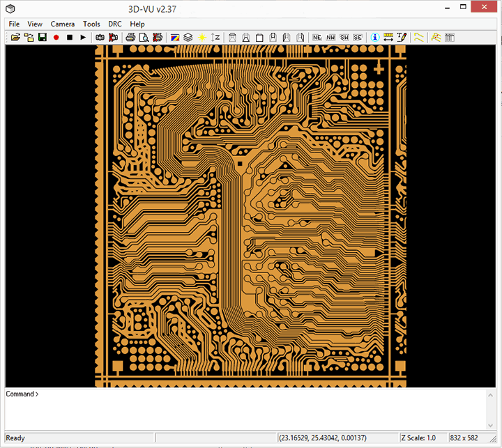502x448 pixels.
Task: Click the Ready status text
Action: pyautogui.click(x=15, y=438)
